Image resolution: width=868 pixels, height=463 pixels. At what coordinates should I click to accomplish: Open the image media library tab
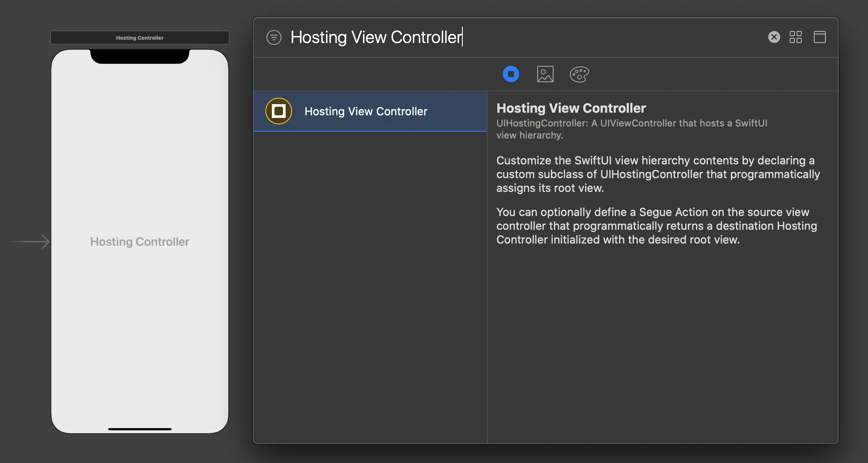coord(545,74)
